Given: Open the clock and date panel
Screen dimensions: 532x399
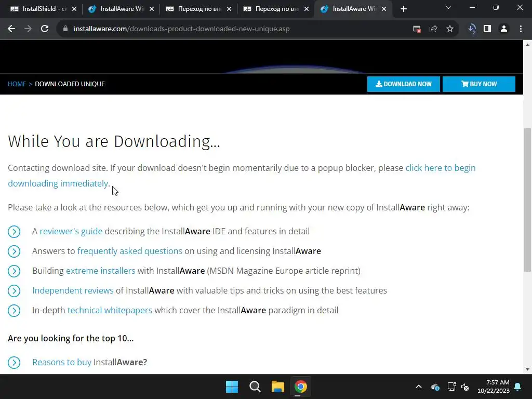Looking at the screenshot, I should (494, 387).
